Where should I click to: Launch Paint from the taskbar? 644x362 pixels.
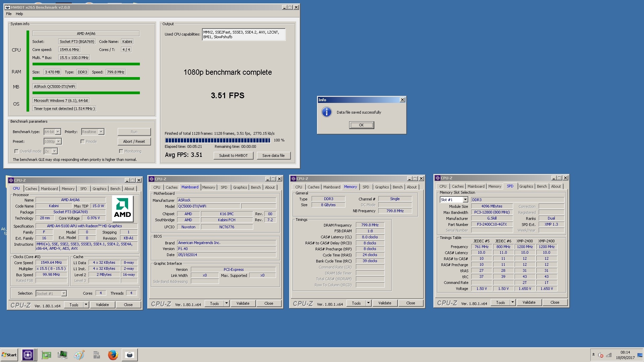pos(79,355)
